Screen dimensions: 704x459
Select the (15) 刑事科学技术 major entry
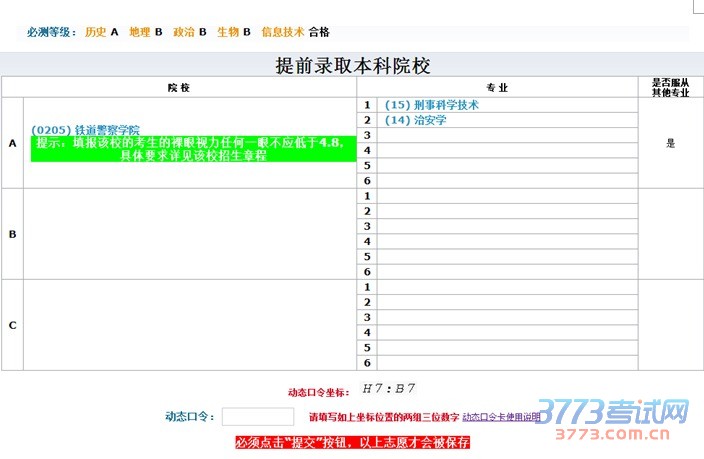(x=432, y=104)
